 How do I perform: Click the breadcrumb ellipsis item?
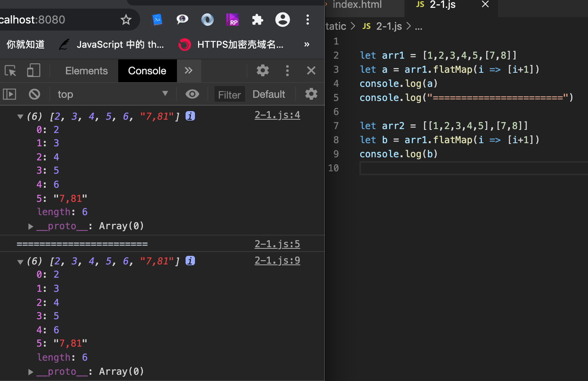[x=418, y=27]
